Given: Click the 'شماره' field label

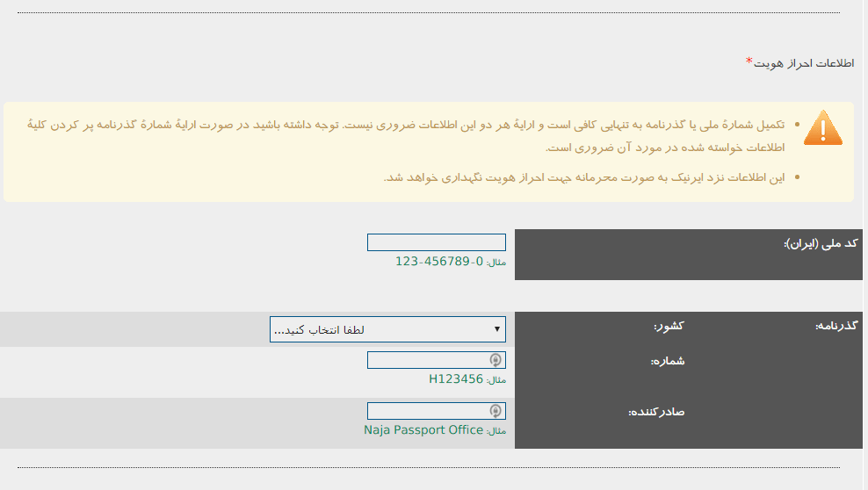Looking at the screenshot, I should tap(668, 361).
